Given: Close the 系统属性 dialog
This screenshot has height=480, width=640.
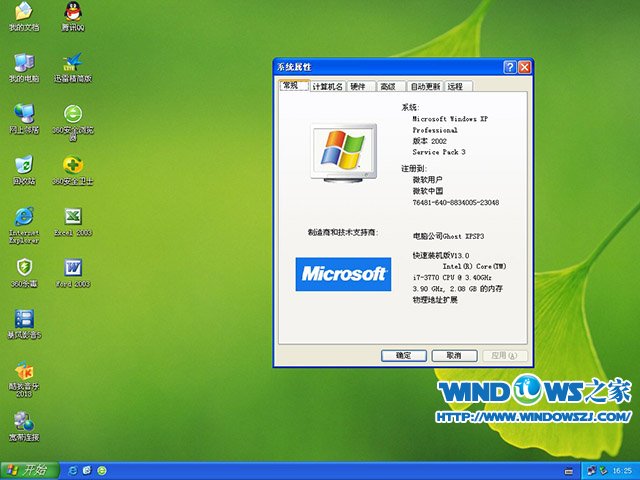Looking at the screenshot, I should 524,67.
